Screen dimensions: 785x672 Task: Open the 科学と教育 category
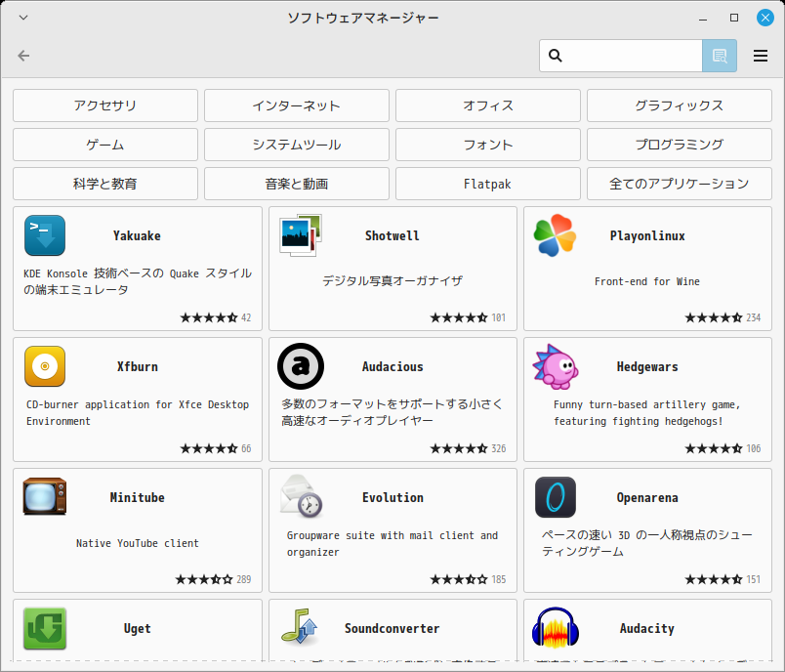[x=105, y=184]
